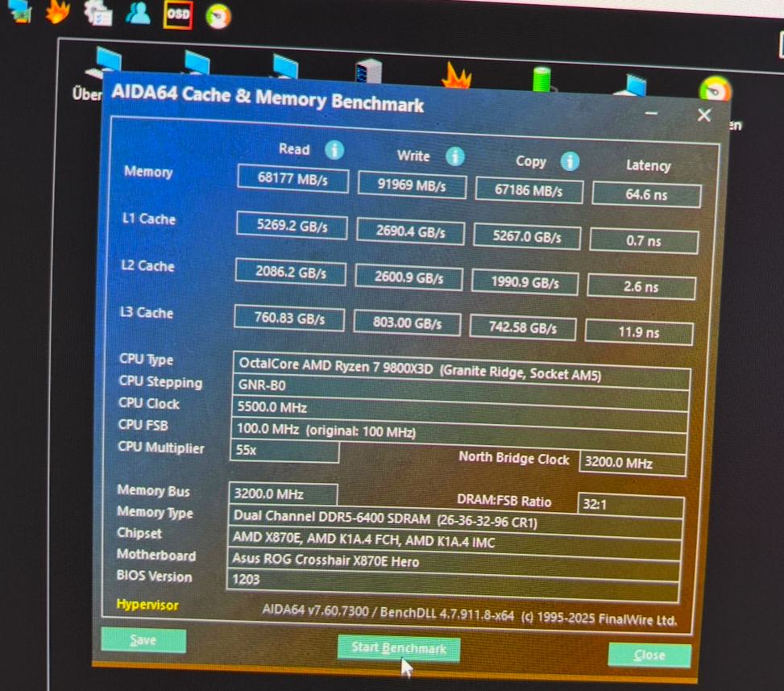The height and width of the screenshot is (691, 784).
Task: Close the benchmark dialog with the X
Action: tap(704, 115)
